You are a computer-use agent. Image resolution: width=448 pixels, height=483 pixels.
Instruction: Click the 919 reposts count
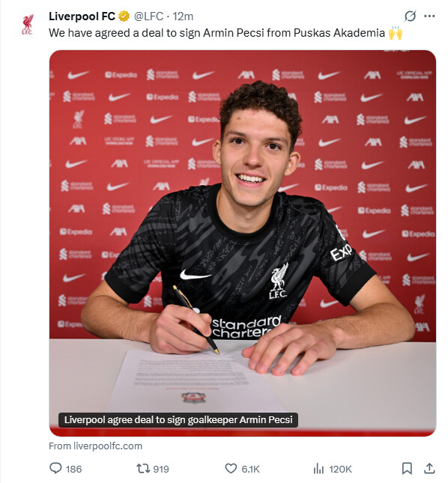click(x=161, y=469)
